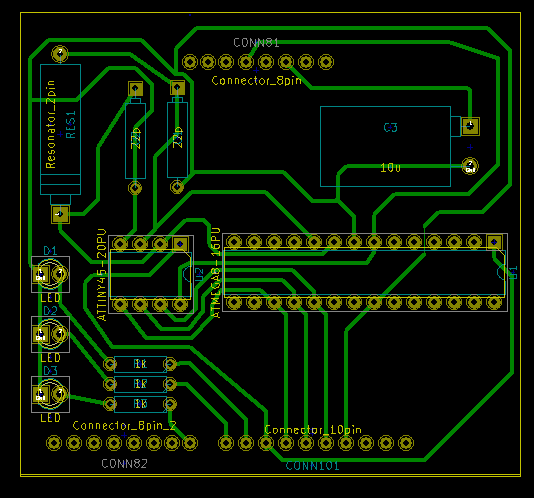The width and height of the screenshot is (534, 498).
Task: Select the Connector_8pin value text
Action: pyautogui.click(x=256, y=81)
